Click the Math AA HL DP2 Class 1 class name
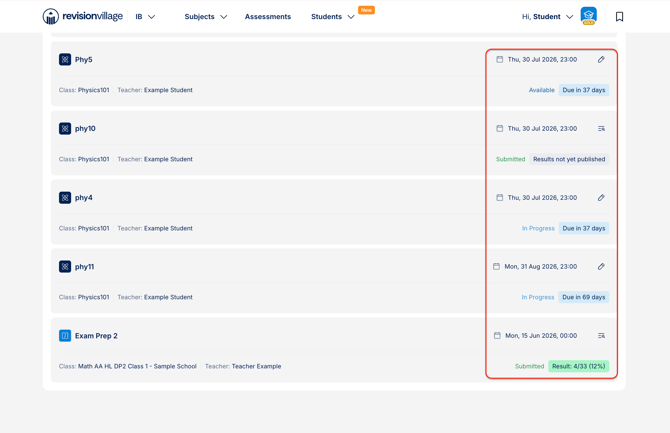670x433 pixels. (137, 367)
